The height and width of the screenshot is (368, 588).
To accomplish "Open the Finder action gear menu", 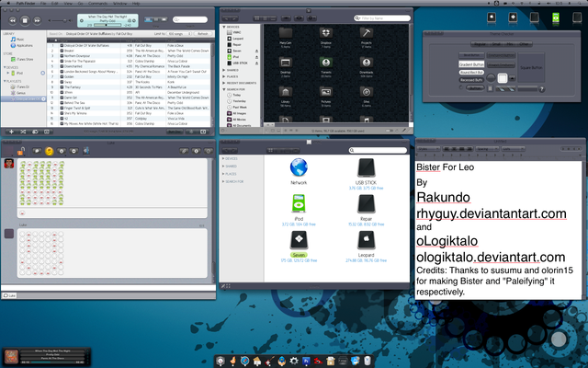I will pos(311,18).
